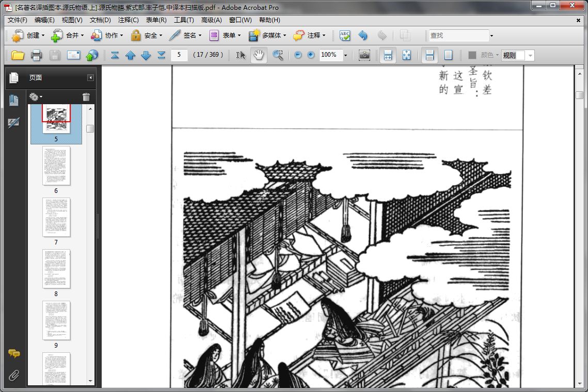Click the page number input field
Screen dimensions: 588x392
click(x=179, y=55)
